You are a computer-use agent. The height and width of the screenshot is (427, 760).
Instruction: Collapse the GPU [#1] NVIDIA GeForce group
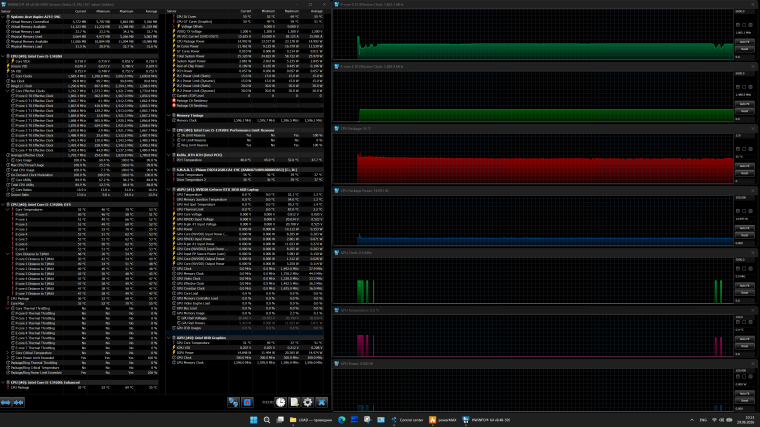[169, 190]
